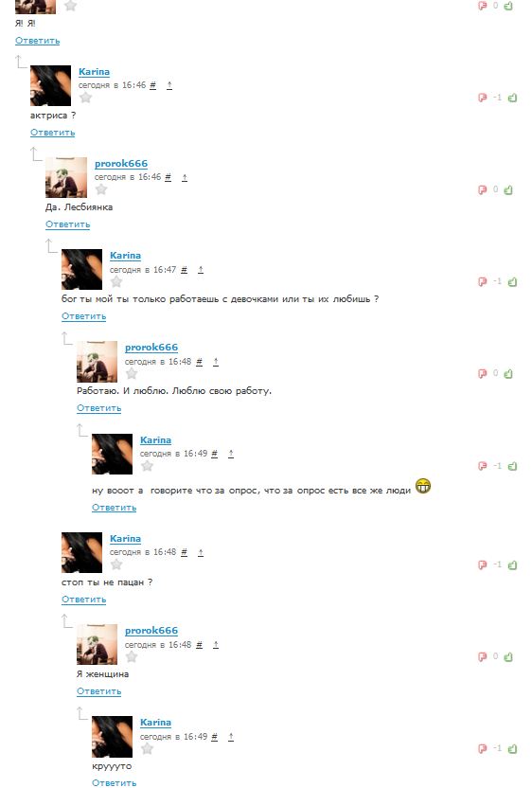The height and width of the screenshot is (788, 532).
Task: Downvote Karina's comment "круууто"
Action: pos(482,749)
